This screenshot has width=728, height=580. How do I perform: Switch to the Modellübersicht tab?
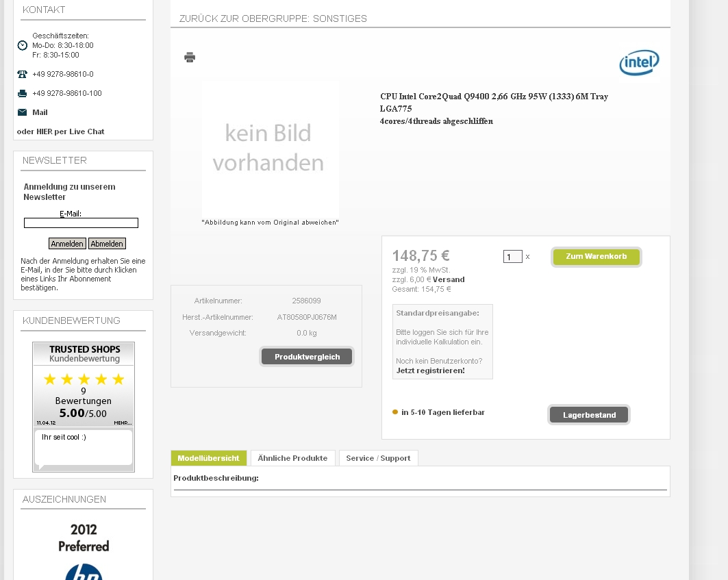[x=208, y=458]
